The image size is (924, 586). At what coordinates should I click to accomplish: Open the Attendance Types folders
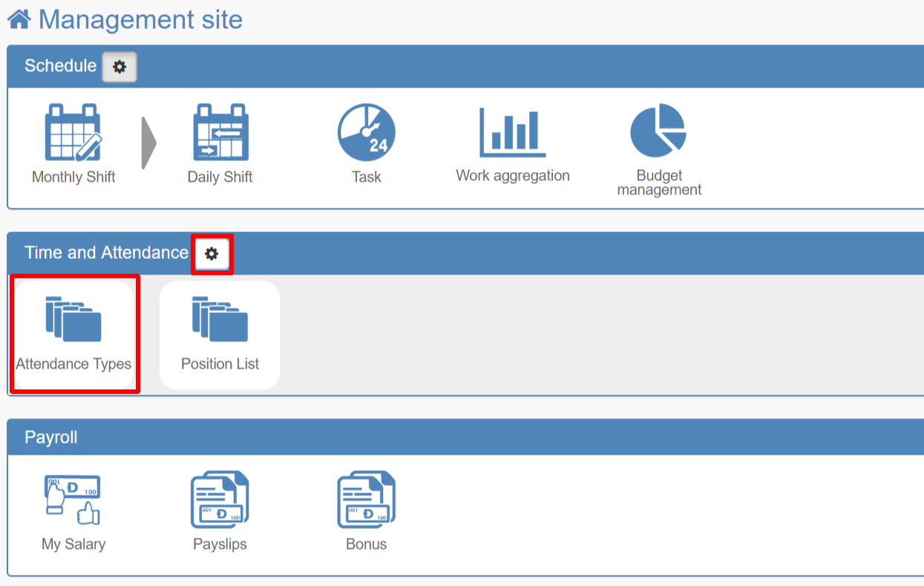point(73,319)
